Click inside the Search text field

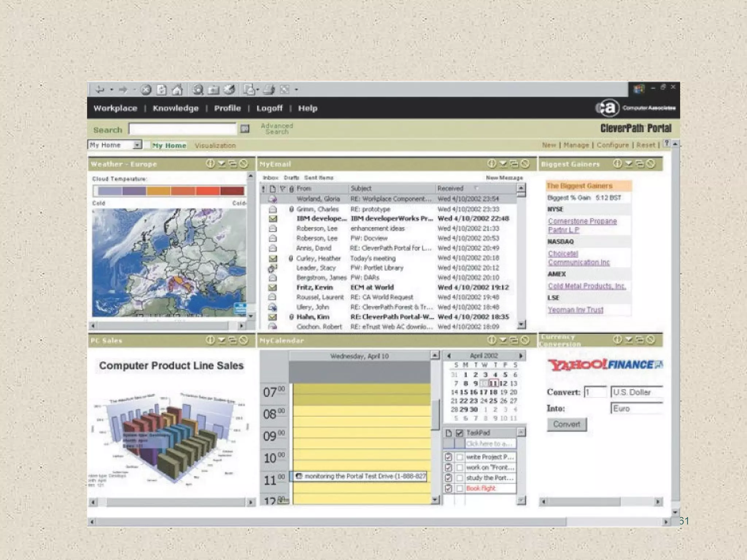[182, 129]
